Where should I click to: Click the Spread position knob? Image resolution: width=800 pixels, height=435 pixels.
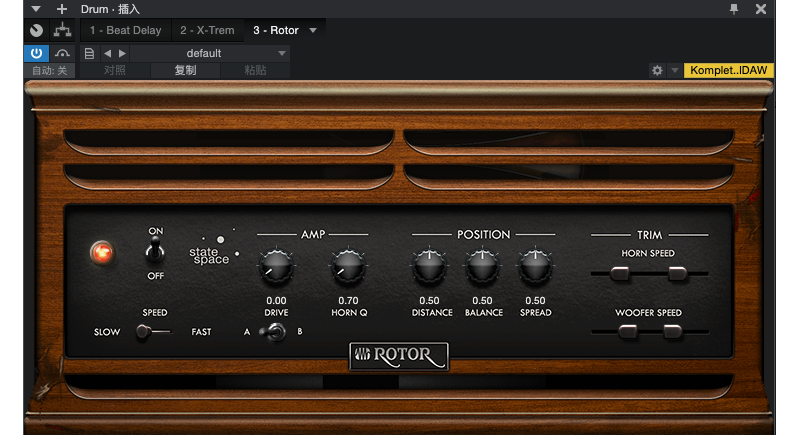(535, 266)
